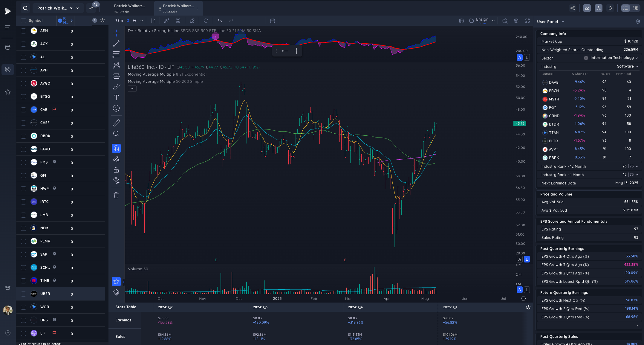This screenshot has width=644, height=345.
Task: Click the 78m timeframe button
Action: [119, 21]
